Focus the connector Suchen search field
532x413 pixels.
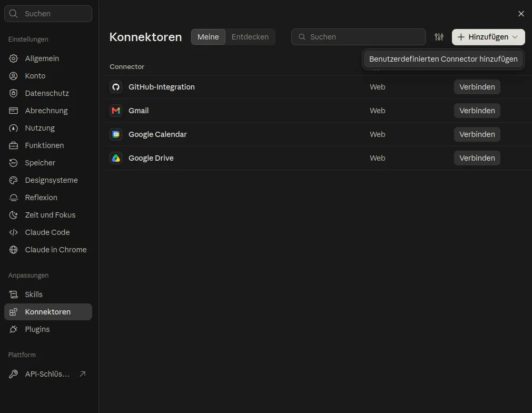tap(359, 37)
